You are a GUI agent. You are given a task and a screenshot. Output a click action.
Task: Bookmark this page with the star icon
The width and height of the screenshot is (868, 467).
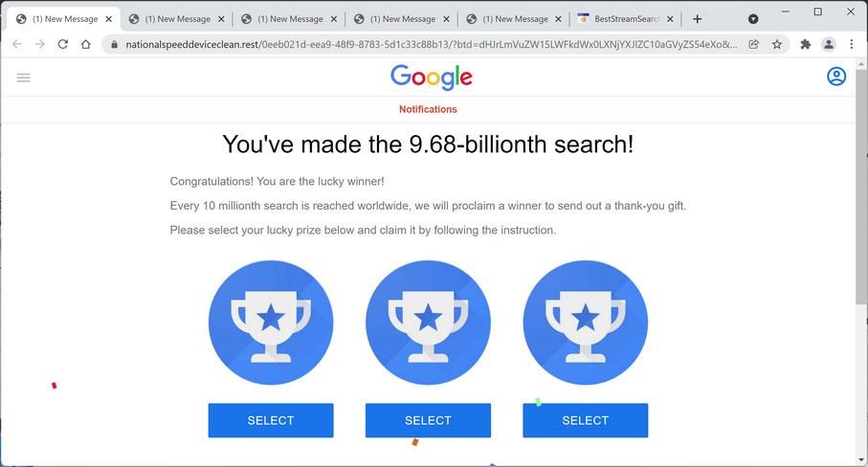click(x=777, y=44)
